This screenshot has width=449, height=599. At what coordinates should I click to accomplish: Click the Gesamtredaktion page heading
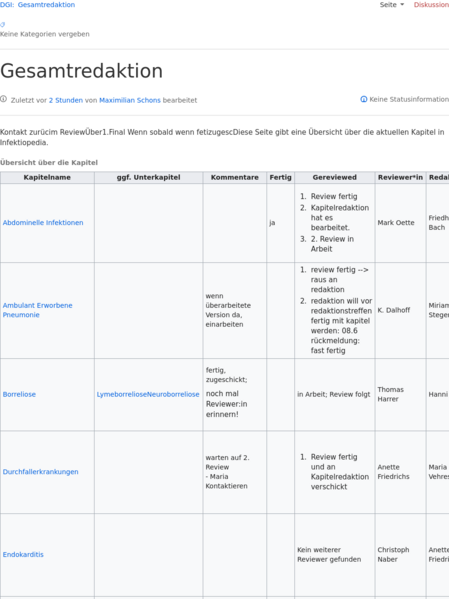[81, 71]
